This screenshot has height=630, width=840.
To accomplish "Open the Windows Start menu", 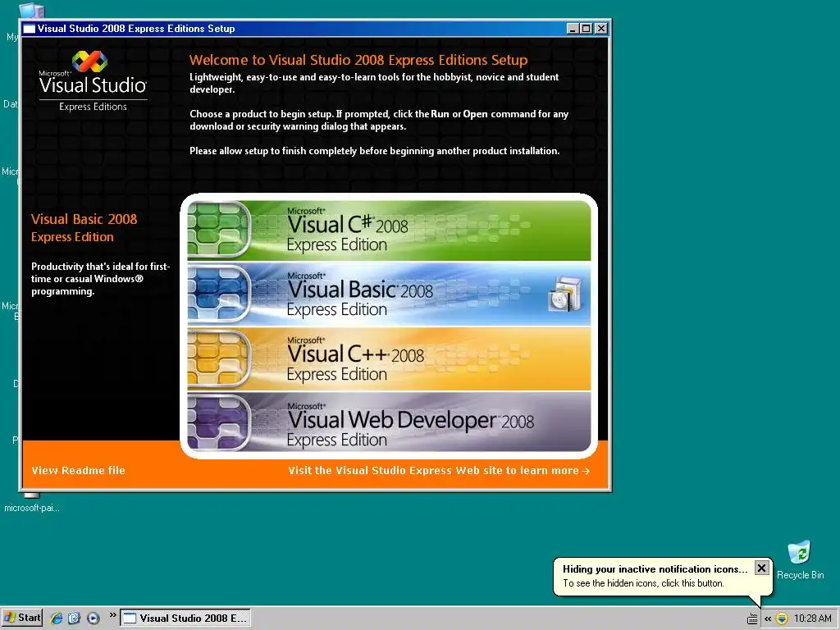I will 22,618.
